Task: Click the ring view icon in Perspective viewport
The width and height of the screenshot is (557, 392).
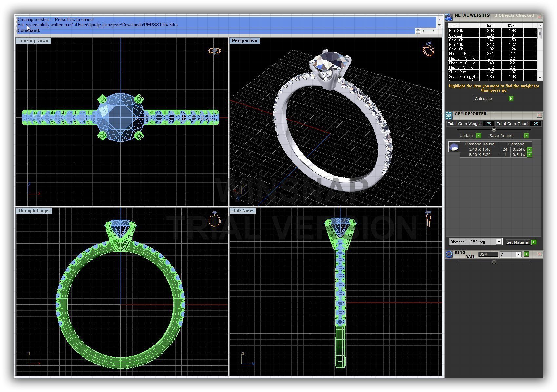Action: 428,49
